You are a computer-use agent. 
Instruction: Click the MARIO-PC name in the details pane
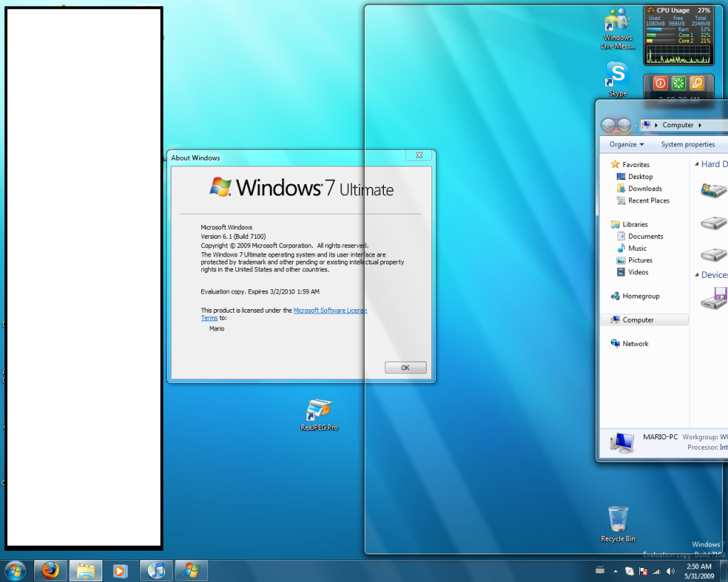(x=660, y=437)
